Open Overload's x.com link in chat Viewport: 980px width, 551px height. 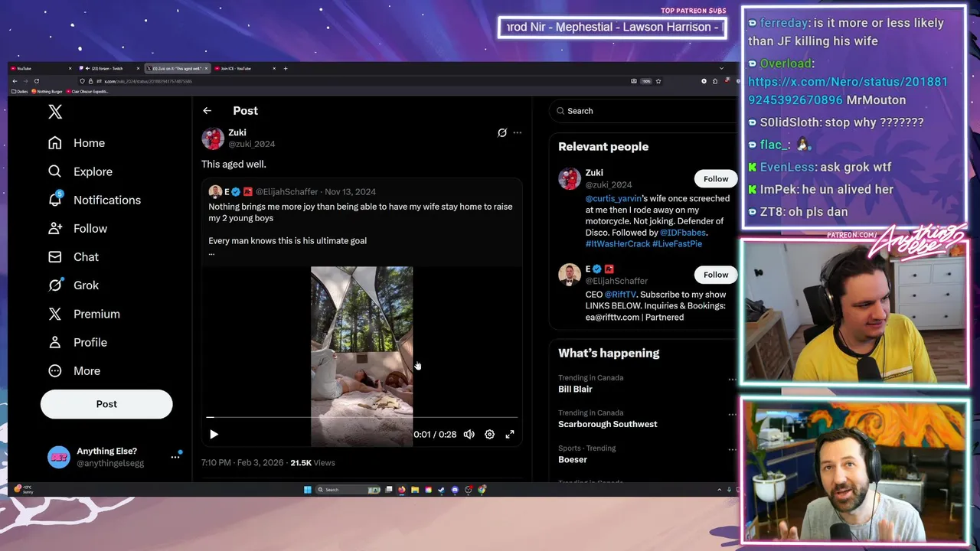pyautogui.click(x=848, y=91)
